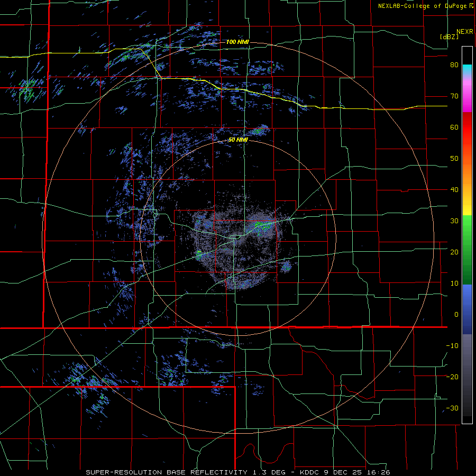Click the 20 value on the dBZ scale
The height and width of the screenshot is (476, 476).
(x=454, y=252)
